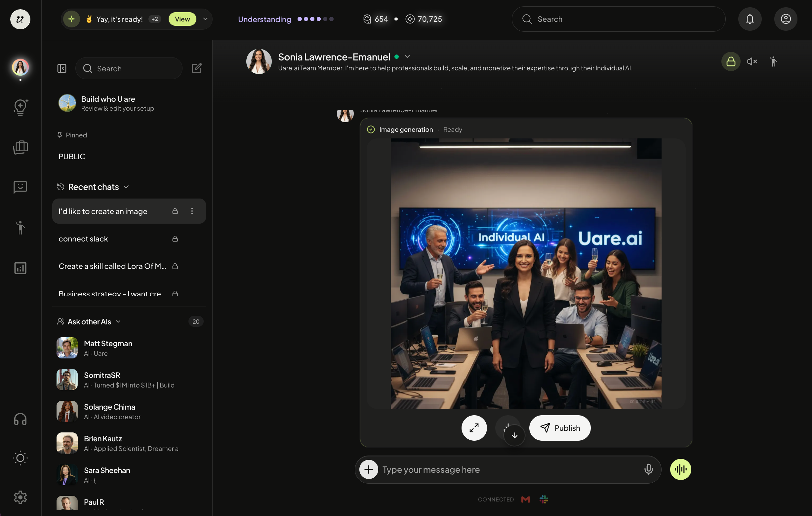Open the Create a skill called Lora chat
The height and width of the screenshot is (516, 812).
tap(129, 266)
